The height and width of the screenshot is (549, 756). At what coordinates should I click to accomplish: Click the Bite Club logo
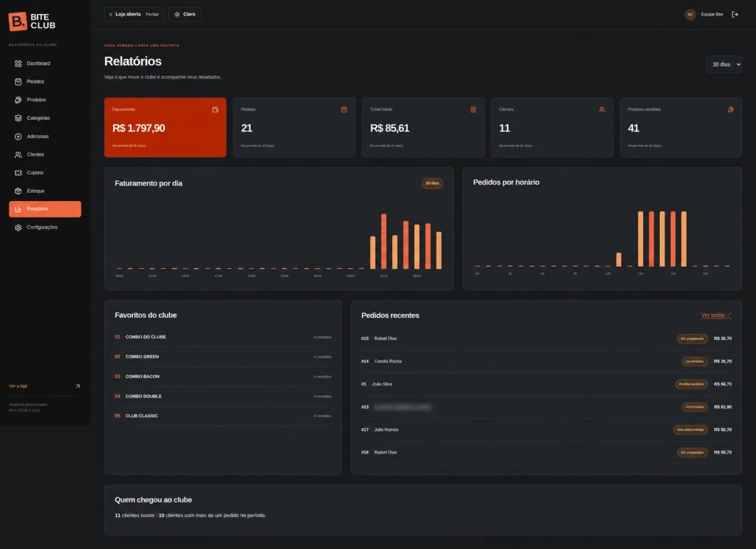[32, 21]
